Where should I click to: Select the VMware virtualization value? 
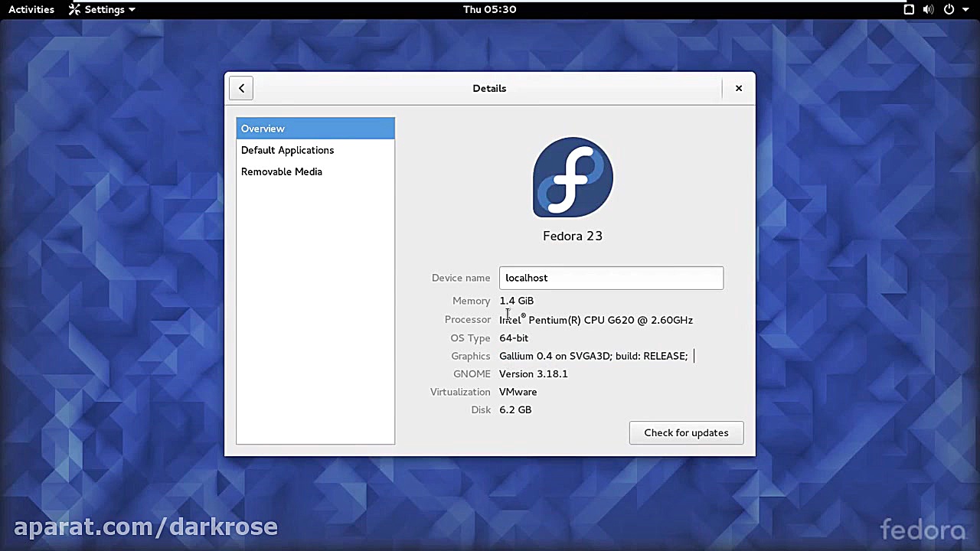point(518,392)
